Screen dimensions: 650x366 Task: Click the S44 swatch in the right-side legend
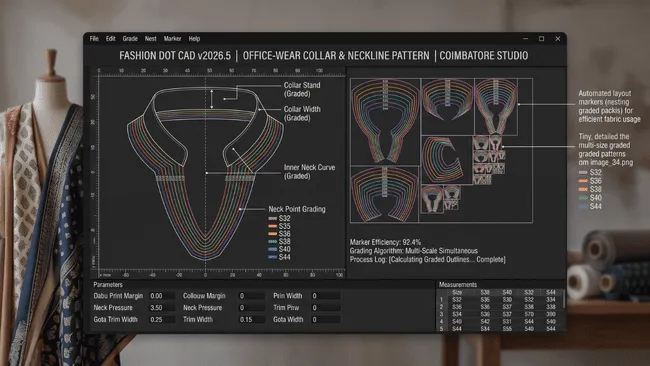[583, 206]
